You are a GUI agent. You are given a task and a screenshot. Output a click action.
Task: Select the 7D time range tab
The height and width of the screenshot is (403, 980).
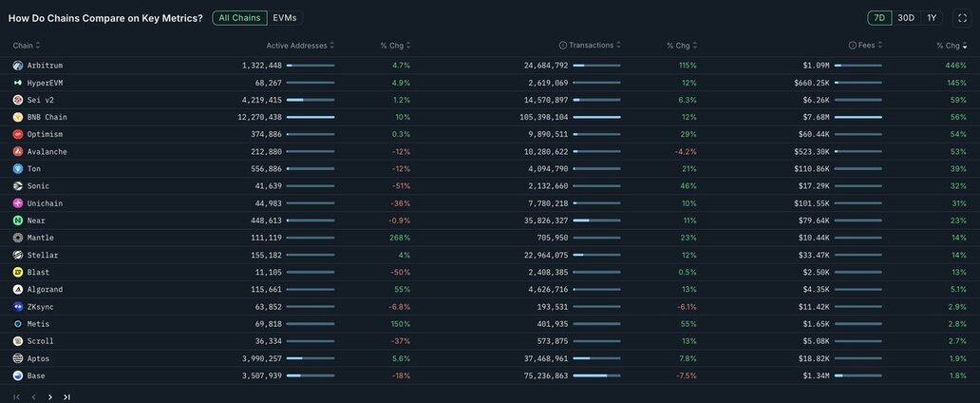pos(879,18)
